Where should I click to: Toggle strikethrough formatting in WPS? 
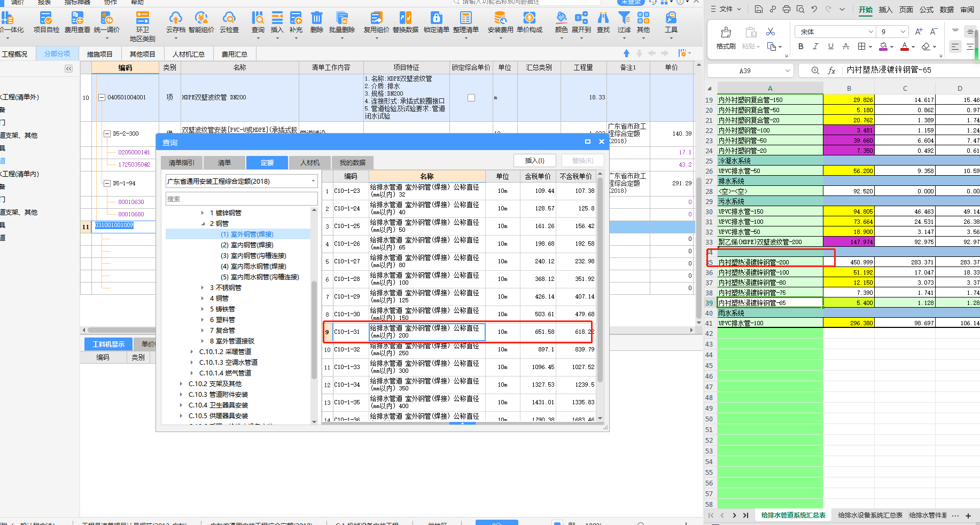[845, 46]
